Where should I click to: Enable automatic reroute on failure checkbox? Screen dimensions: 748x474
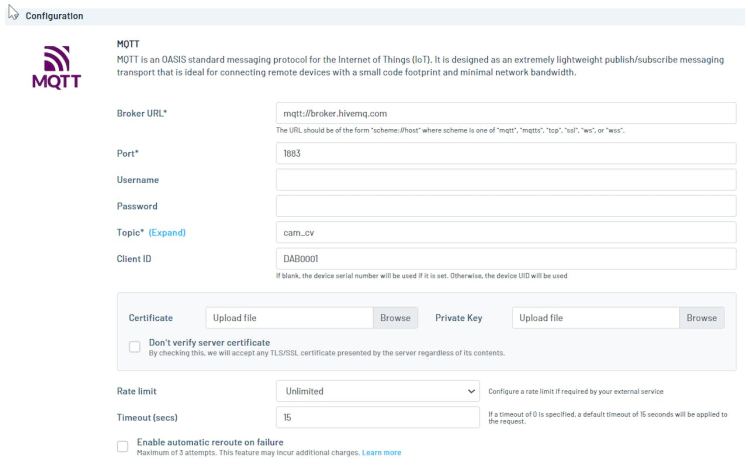pyautogui.click(x=122, y=446)
